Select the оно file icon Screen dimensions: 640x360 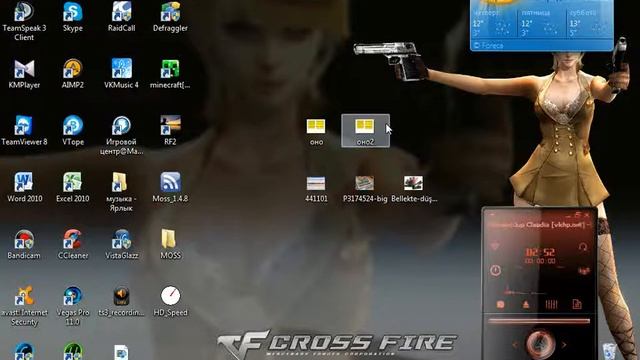(316, 131)
